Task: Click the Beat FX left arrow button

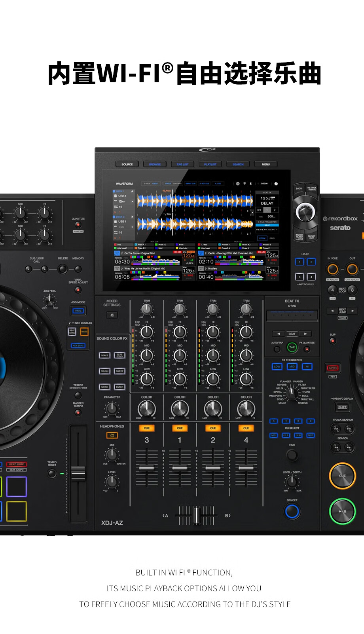Action: coord(279,334)
